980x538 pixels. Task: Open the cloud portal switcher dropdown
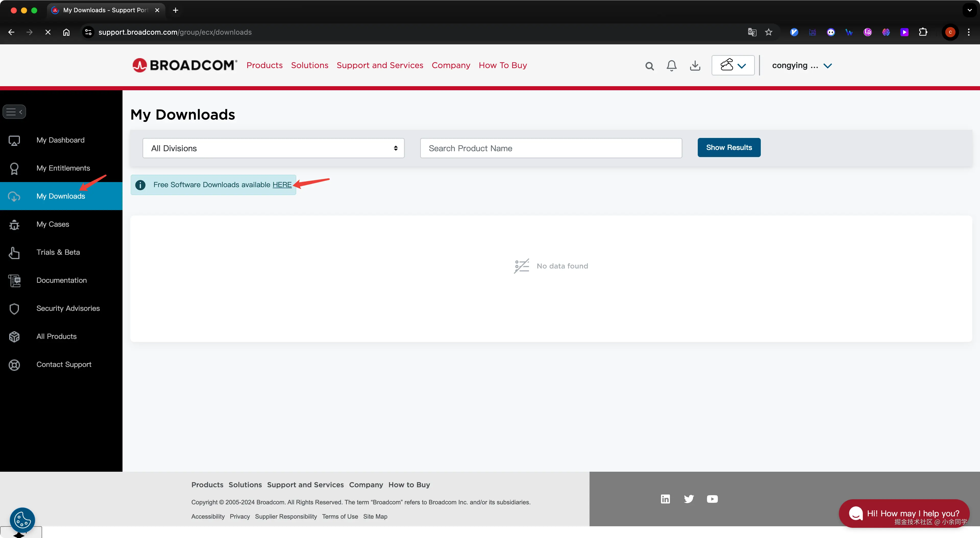[733, 65]
